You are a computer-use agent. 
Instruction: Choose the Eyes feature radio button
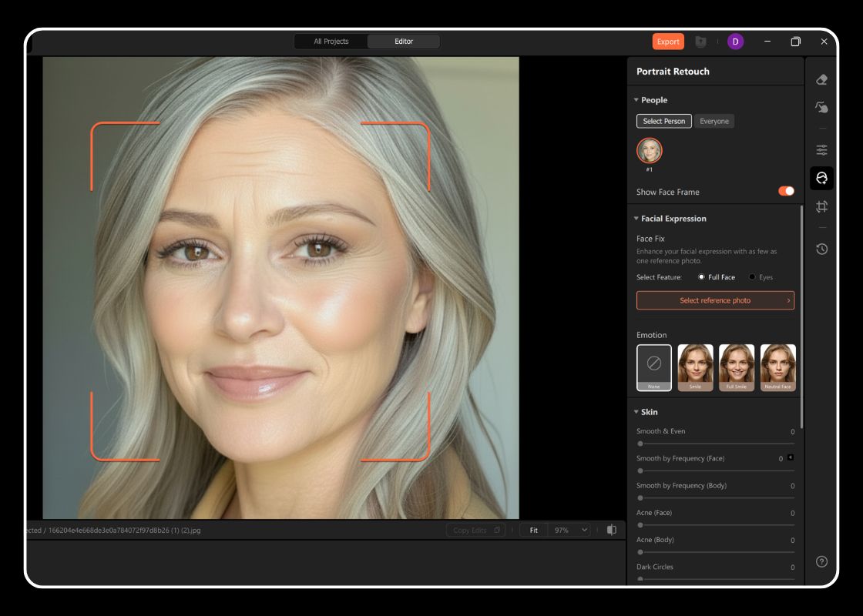(752, 277)
